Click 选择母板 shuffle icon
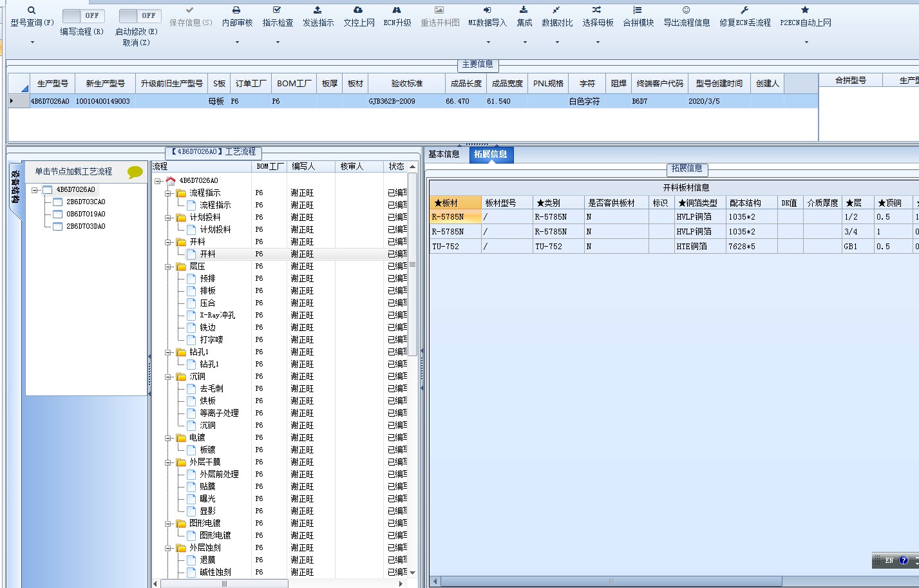The image size is (919, 588). [x=597, y=10]
